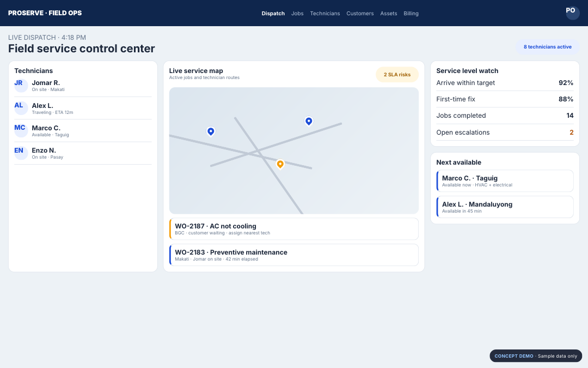588x368 pixels.
Task: Switch to the Technicians nav tab
Action: pos(324,14)
